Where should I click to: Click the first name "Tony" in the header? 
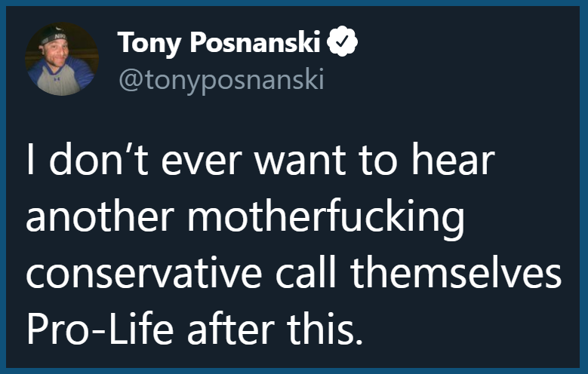pos(149,44)
